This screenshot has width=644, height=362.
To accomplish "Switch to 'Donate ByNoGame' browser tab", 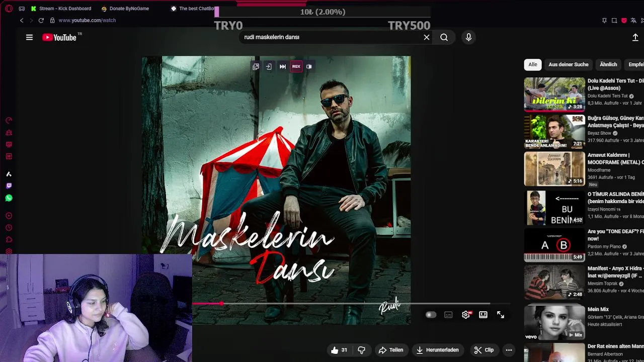I will click(x=125, y=9).
